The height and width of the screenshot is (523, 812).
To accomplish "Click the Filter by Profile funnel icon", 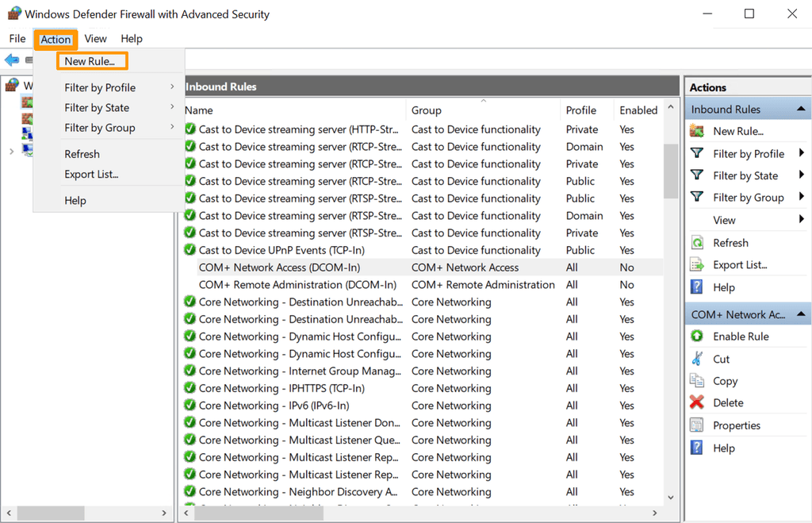I will pos(696,153).
